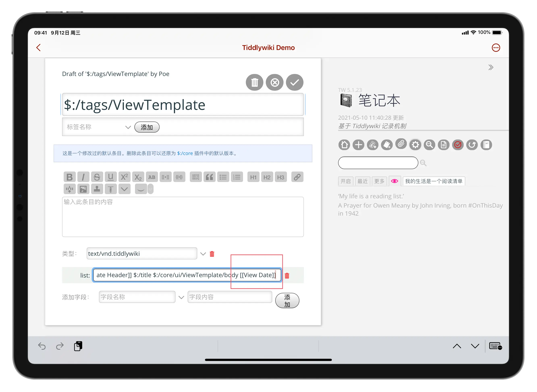Add the tag with 添加 button

[147, 127]
